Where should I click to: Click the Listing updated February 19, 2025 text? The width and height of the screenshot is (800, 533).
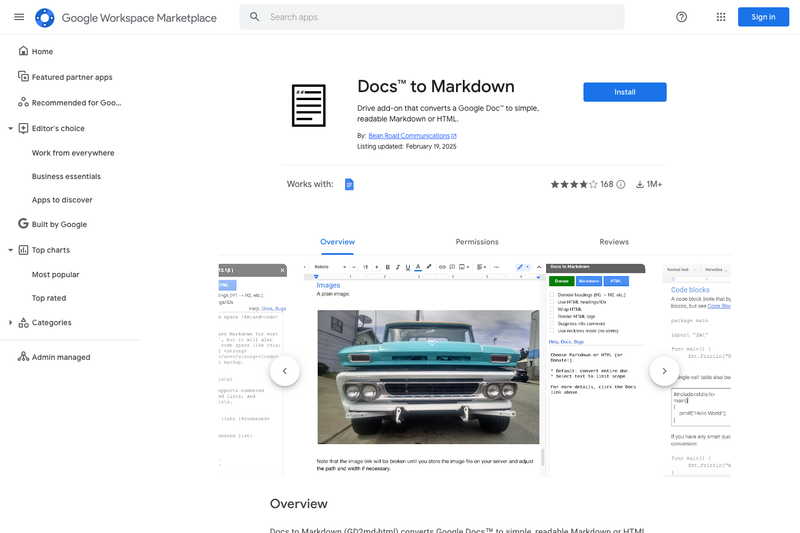point(407,146)
